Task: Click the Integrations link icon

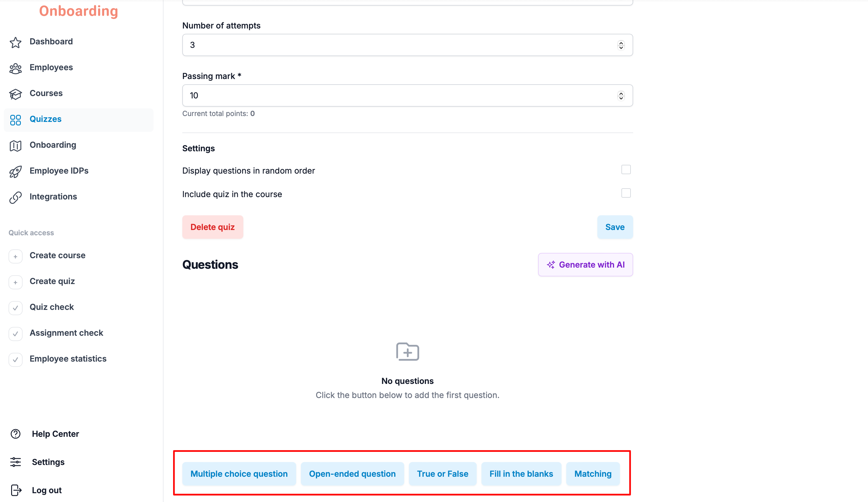Action: [x=16, y=197]
